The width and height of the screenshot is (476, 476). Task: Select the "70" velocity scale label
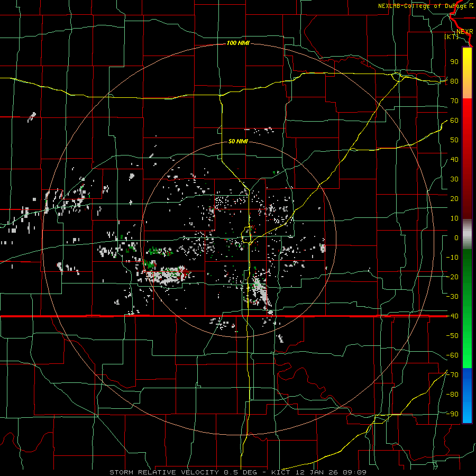click(454, 101)
